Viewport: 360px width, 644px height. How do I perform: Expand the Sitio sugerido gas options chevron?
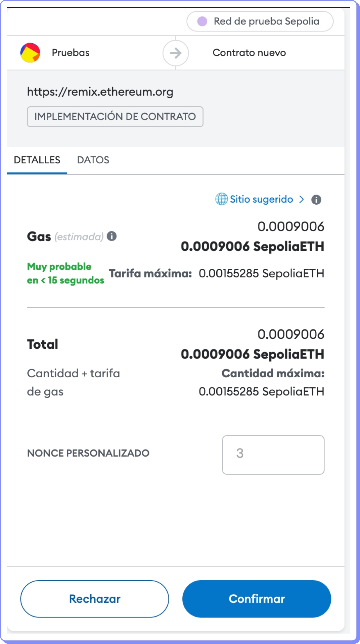(302, 200)
